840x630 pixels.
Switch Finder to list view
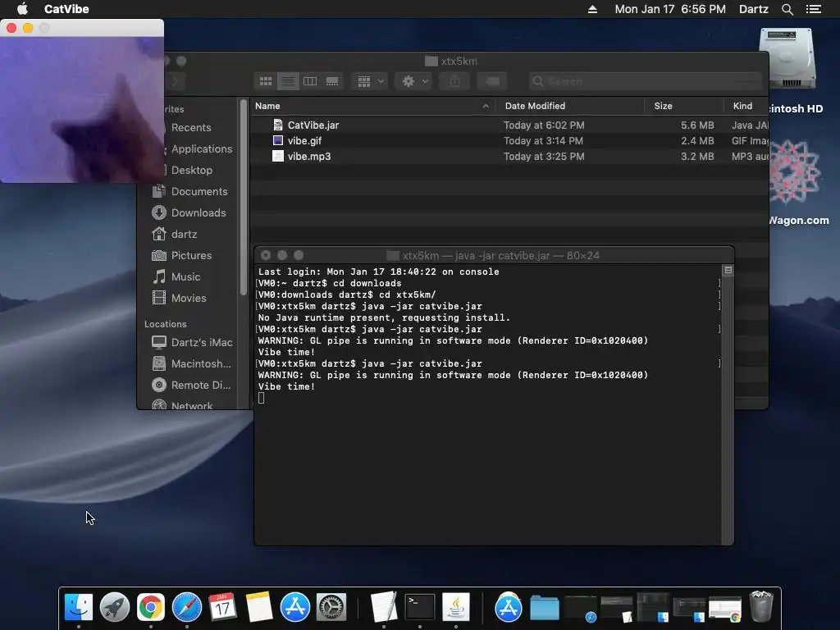[288, 81]
